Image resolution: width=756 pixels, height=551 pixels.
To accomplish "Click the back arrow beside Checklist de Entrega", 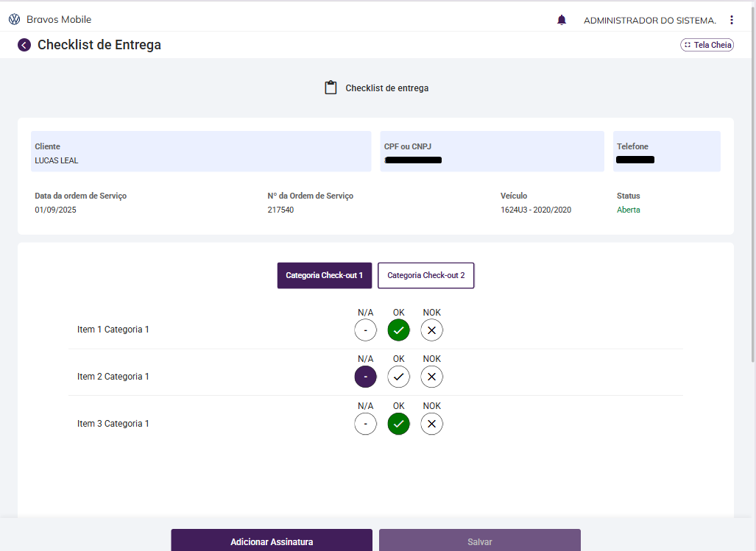I will [24, 45].
